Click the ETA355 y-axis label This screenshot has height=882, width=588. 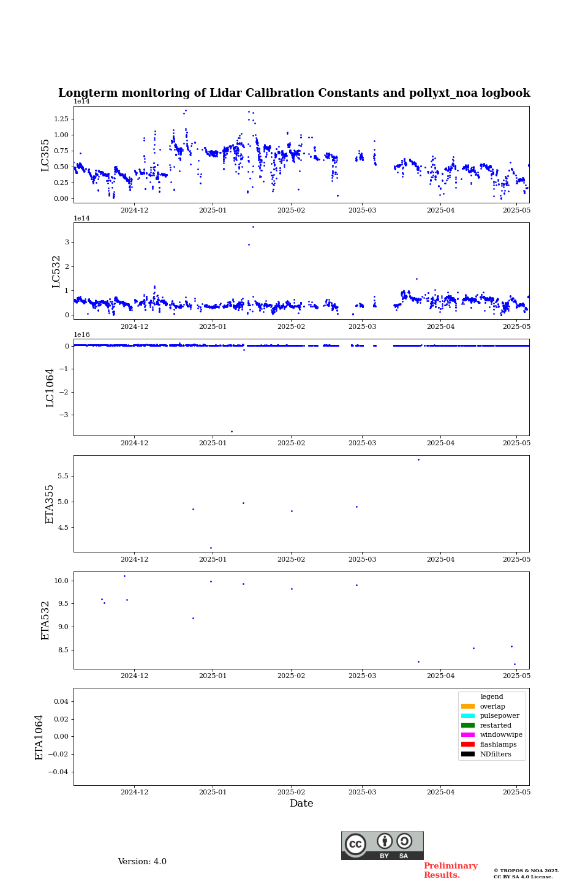(50, 504)
